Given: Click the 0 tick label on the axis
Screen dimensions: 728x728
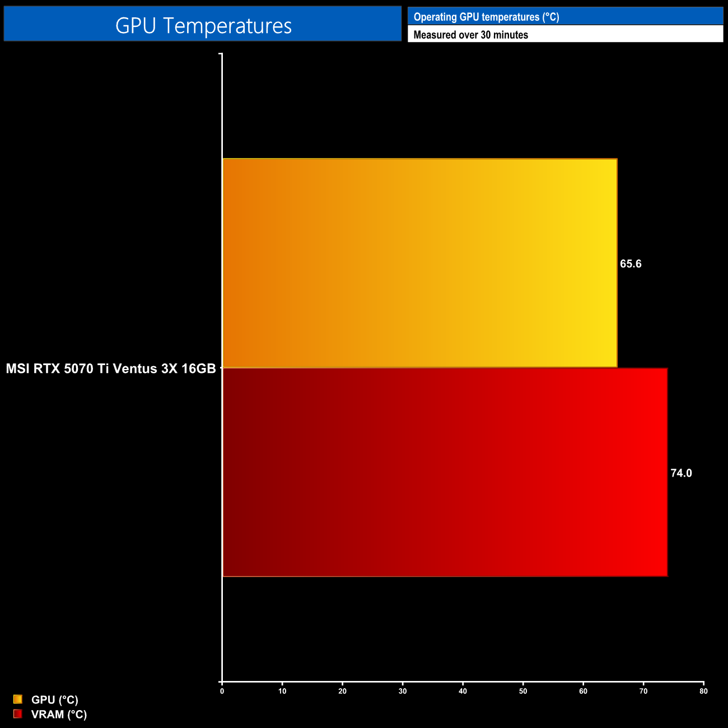Looking at the screenshot, I should (222, 691).
